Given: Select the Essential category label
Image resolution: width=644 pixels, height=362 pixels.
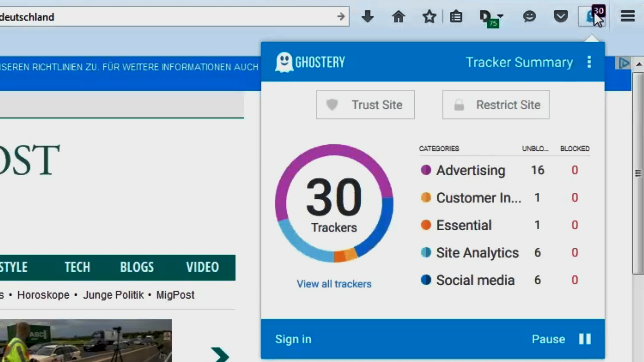Looking at the screenshot, I should 464,225.
